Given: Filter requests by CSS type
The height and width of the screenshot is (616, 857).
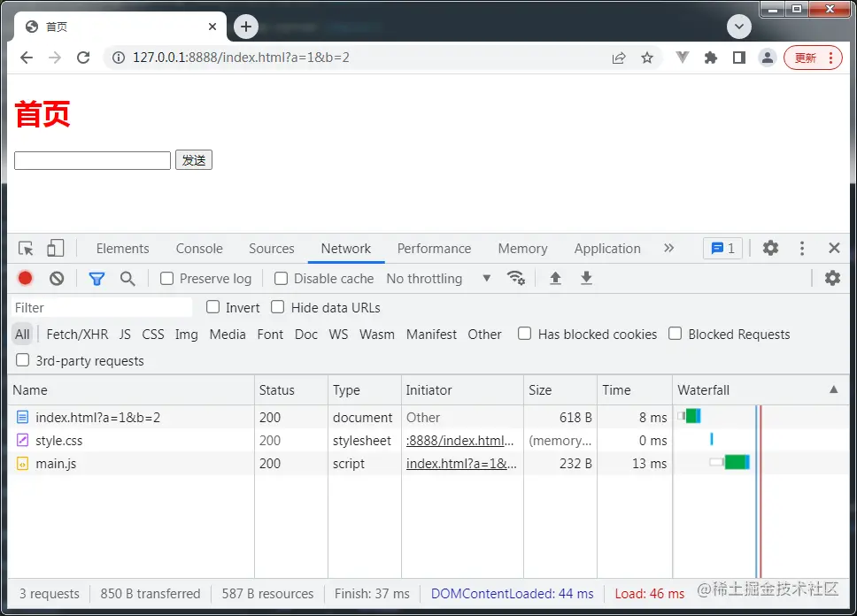Looking at the screenshot, I should pos(153,335).
